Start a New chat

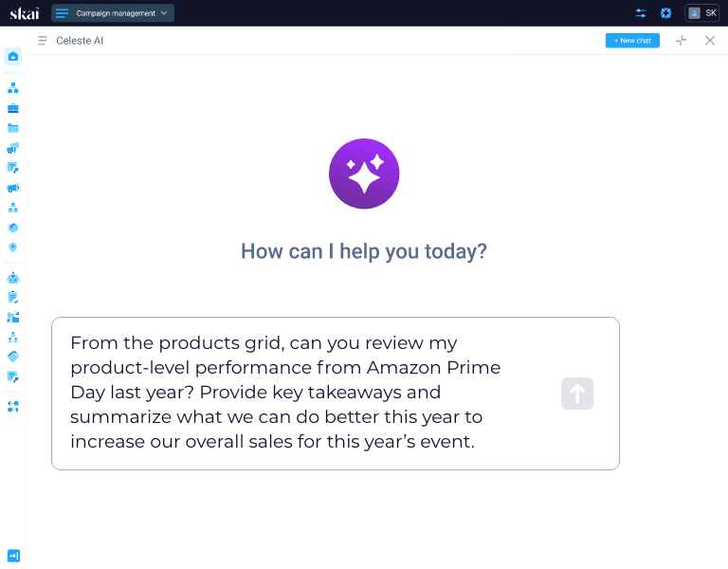(632, 41)
